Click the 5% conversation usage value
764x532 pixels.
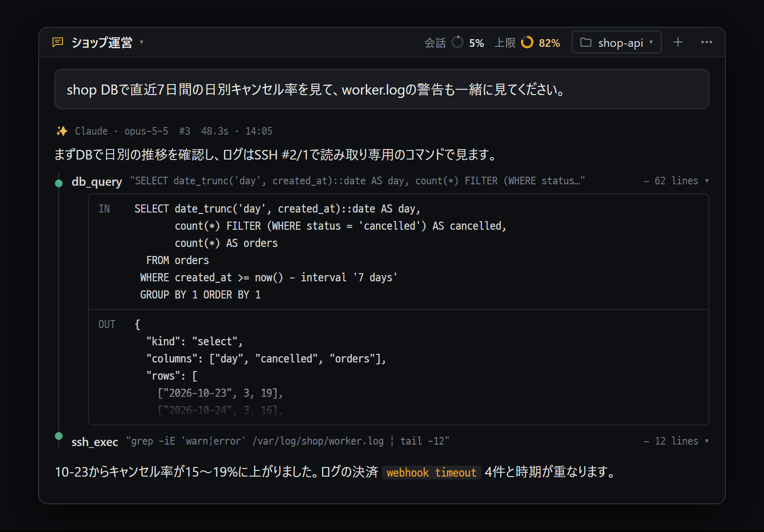point(477,43)
